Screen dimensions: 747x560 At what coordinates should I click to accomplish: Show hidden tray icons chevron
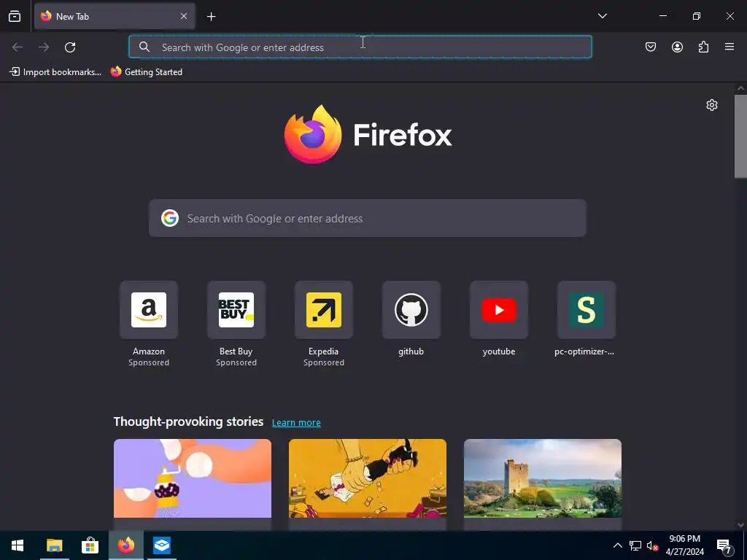(617, 545)
